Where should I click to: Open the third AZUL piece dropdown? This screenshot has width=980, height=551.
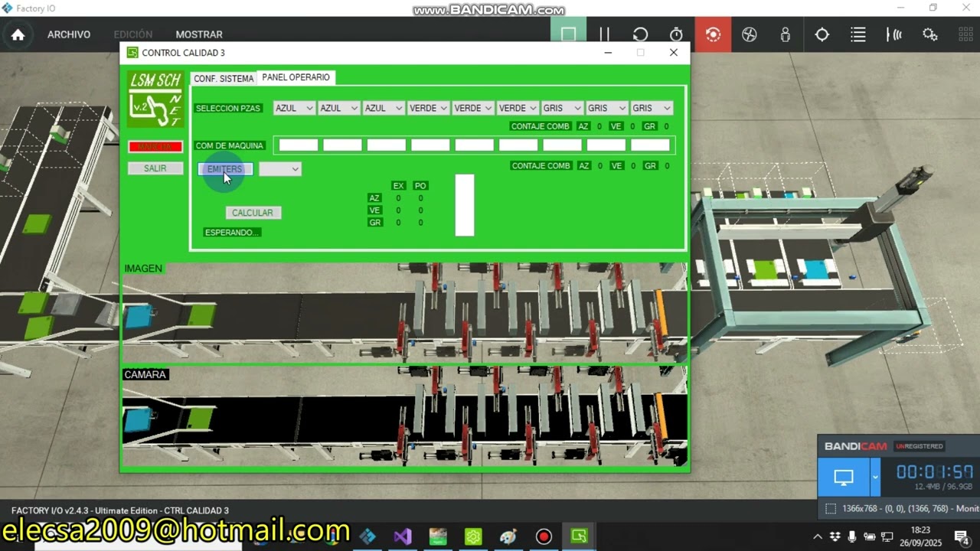point(384,109)
